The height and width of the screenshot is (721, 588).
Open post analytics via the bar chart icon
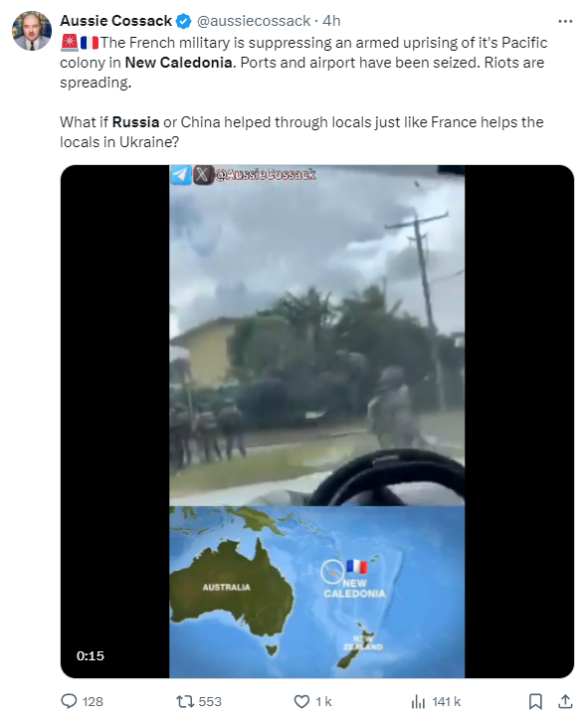pos(418,701)
